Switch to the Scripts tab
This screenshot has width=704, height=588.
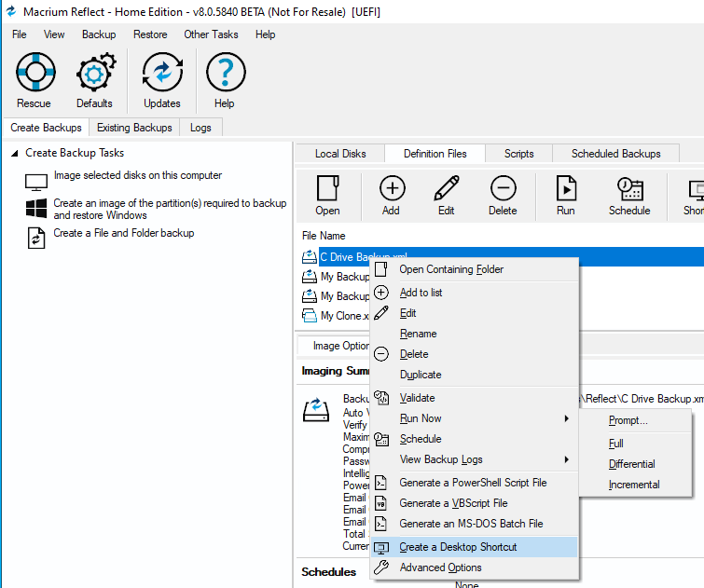click(518, 154)
